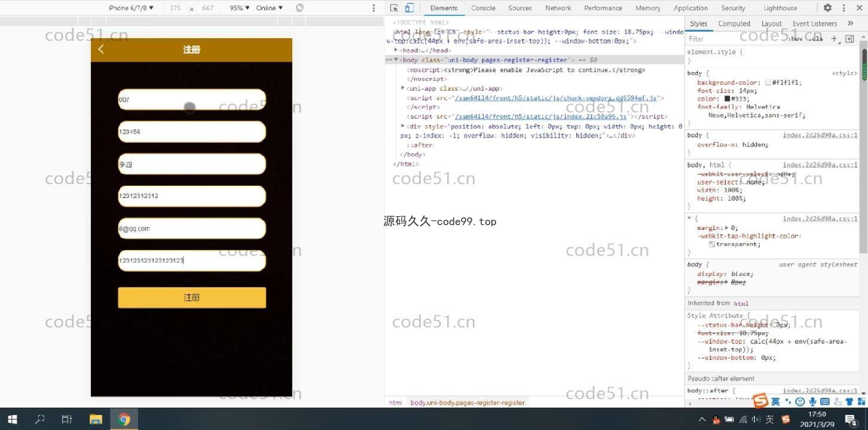Open the iPhone 6/7/8 device dropdown
Image resolution: width=868 pixels, height=430 pixels.
[131, 8]
